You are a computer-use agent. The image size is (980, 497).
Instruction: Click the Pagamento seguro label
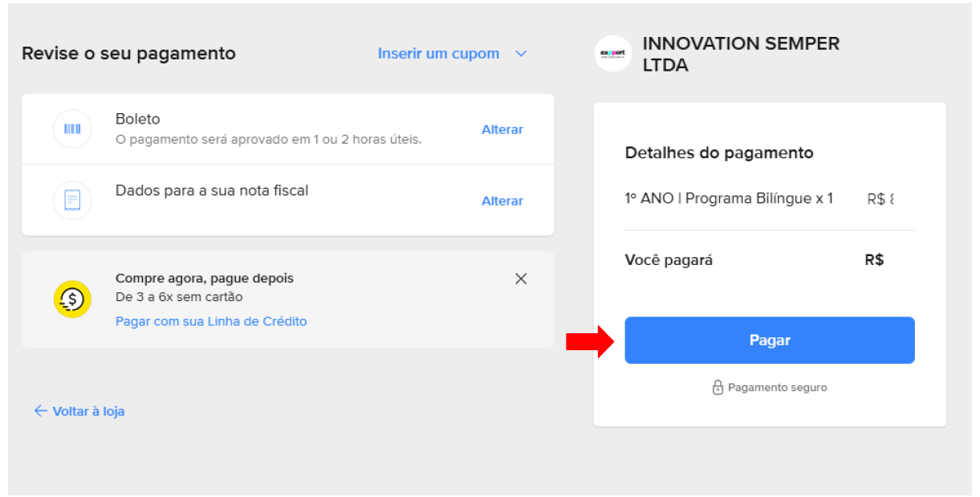(x=777, y=388)
